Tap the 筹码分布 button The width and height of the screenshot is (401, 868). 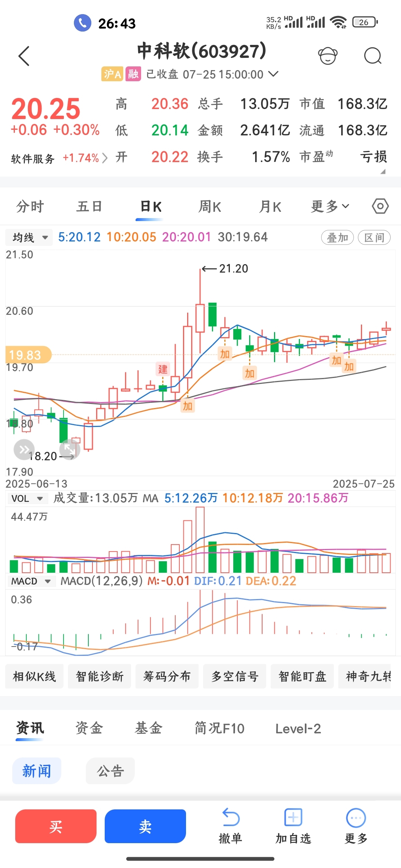pyautogui.click(x=167, y=676)
